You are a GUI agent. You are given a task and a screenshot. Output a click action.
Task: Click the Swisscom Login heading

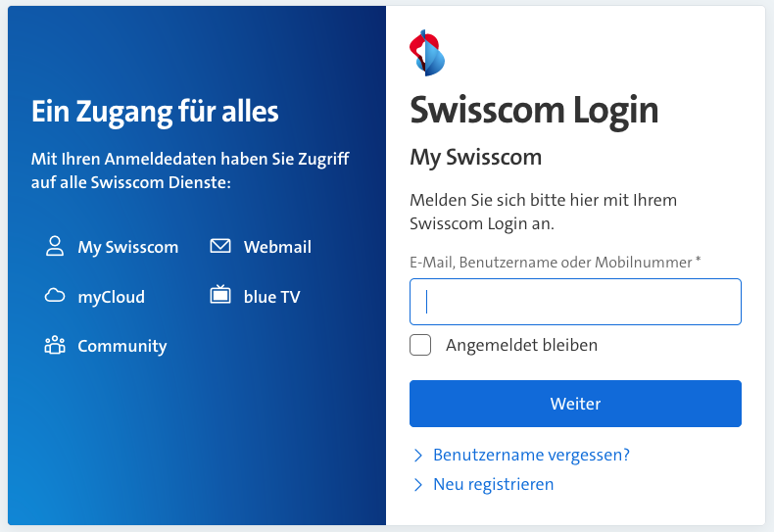pyautogui.click(x=534, y=110)
